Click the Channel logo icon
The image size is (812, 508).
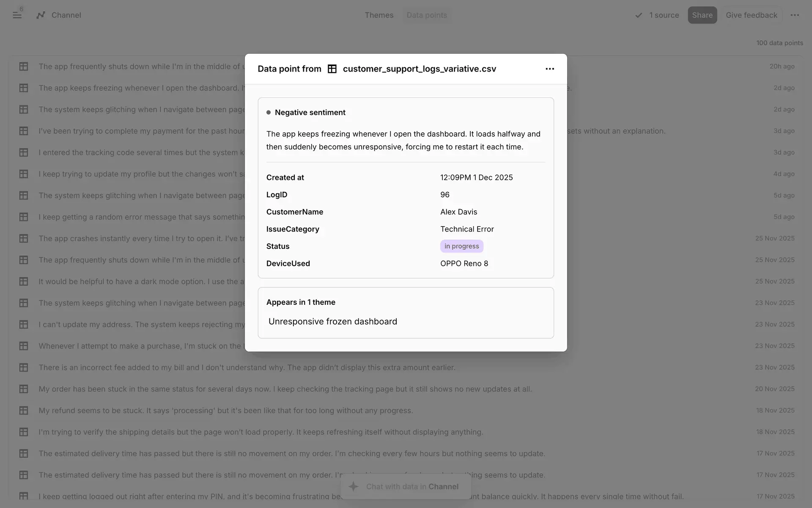[x=41, y=15]
